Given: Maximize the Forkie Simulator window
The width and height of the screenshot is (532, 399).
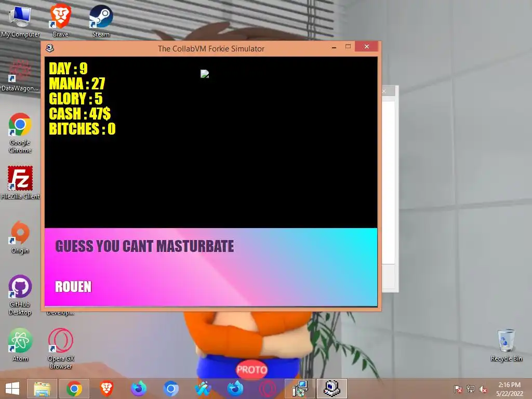Looking at the screenshot, I should (348, 47).
